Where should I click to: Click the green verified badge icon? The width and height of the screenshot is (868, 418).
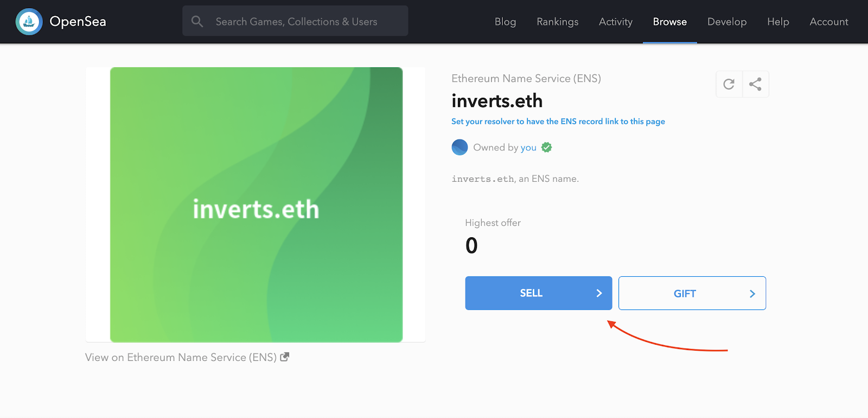547,147
